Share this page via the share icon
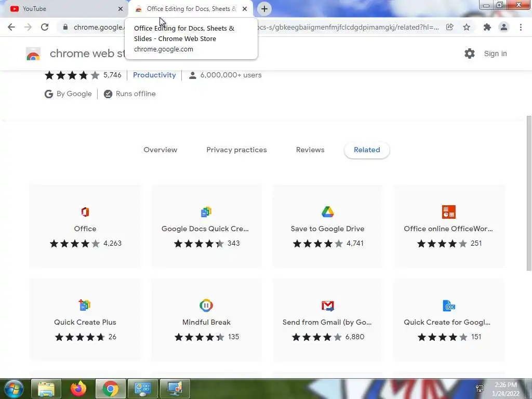The width and height of the screenshot is (532, 399). click(x=450, y=27)
